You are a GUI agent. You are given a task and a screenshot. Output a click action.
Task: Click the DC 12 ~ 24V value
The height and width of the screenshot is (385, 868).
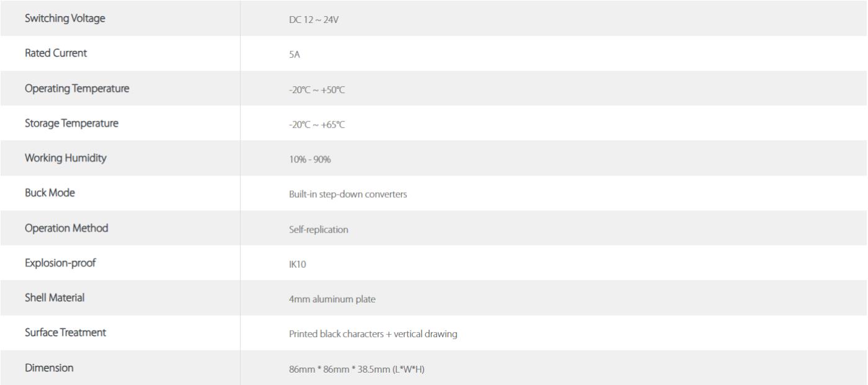pyautogui.click(x=314, y=20)
